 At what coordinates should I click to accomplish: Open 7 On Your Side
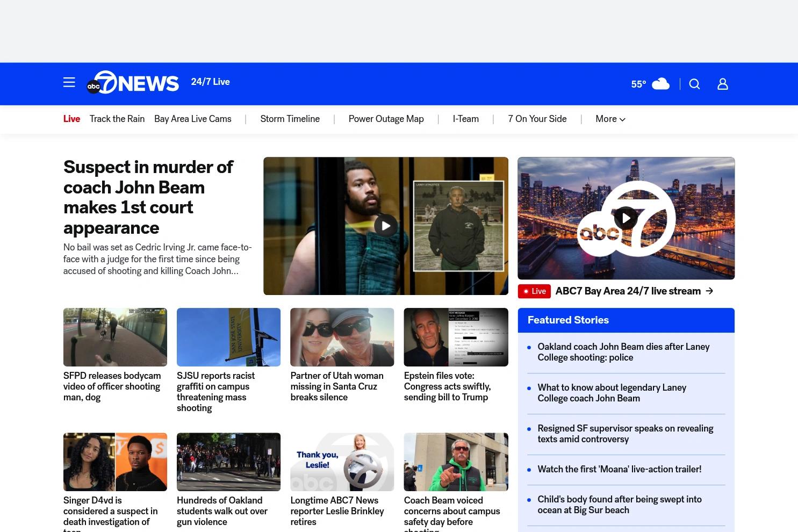pyautogui.click(x=537, y=119)
